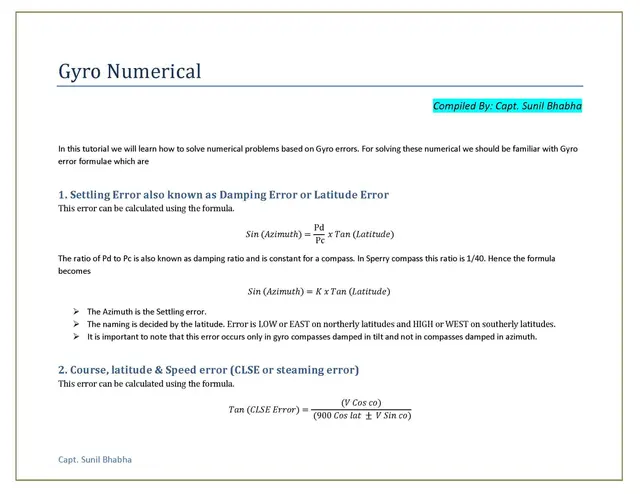Click 'This error can be calculated' under Settling Error heading
The image size is (640, 494).
(x=146, y=209)
